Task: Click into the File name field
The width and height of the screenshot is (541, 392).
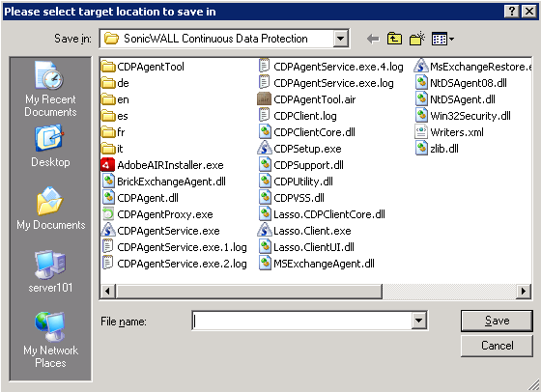Action: 302,321
